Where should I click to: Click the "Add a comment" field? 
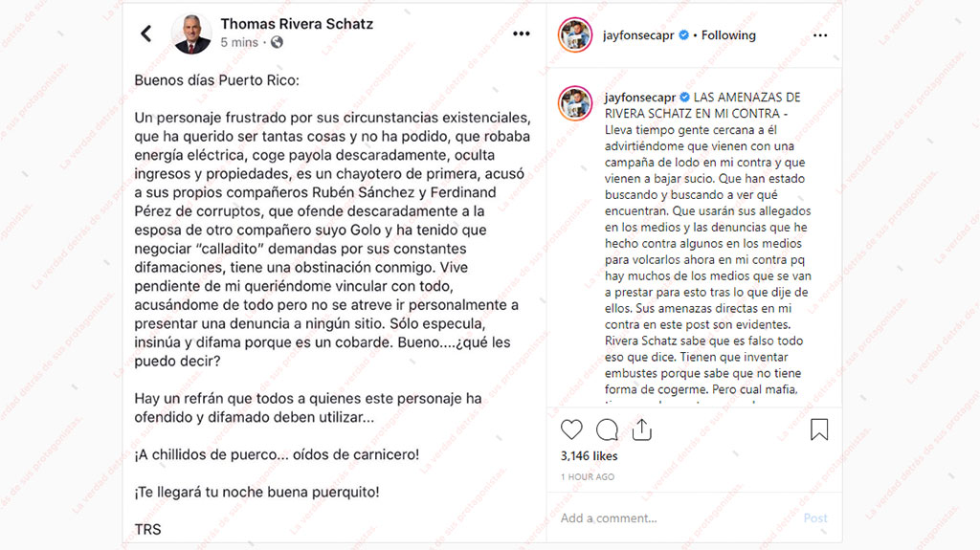click(670, 518)
